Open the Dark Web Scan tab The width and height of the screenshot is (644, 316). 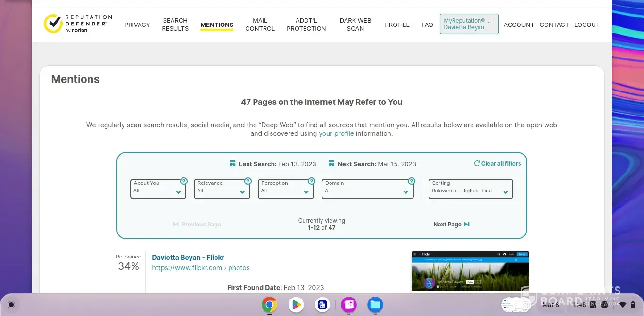click(355, 25)
